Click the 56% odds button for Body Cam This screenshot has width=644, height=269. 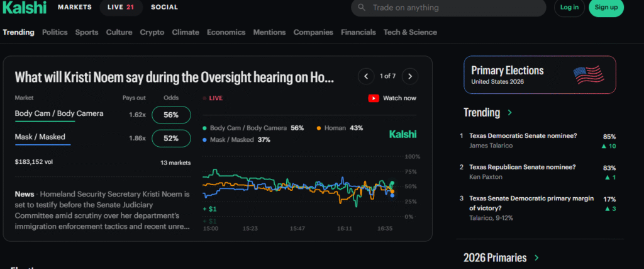(171, 115)
